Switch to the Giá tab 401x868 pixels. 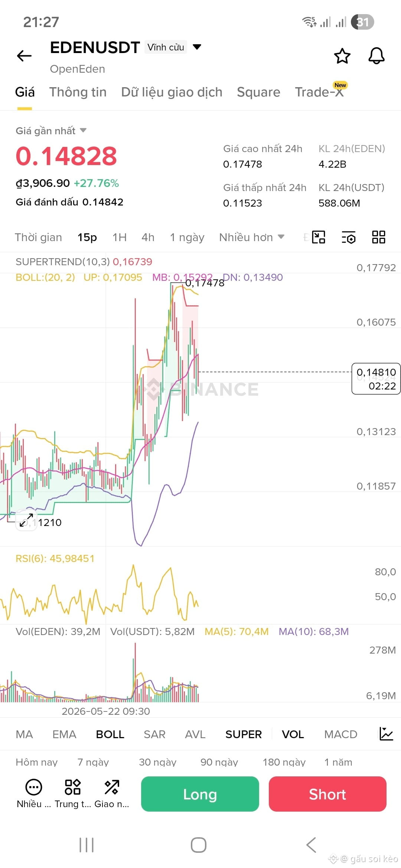pyautogui.click(x=25, y=92)
